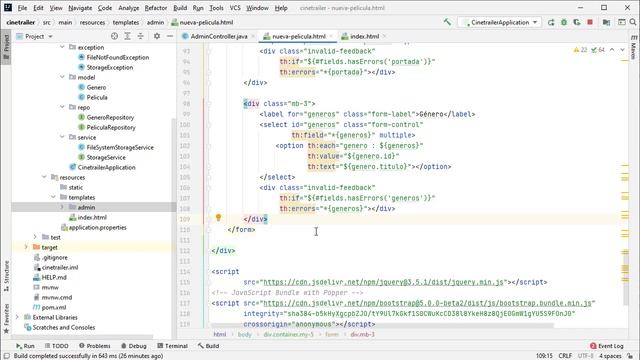This screenshot has width=640, height=360.
Task: Open the Problems tool window
Action: tap(95, 346)
